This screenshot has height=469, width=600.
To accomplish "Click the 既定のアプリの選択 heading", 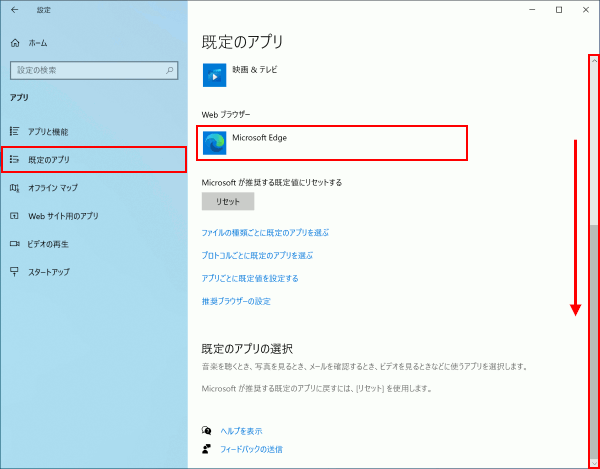I will (x=247, y=348).
